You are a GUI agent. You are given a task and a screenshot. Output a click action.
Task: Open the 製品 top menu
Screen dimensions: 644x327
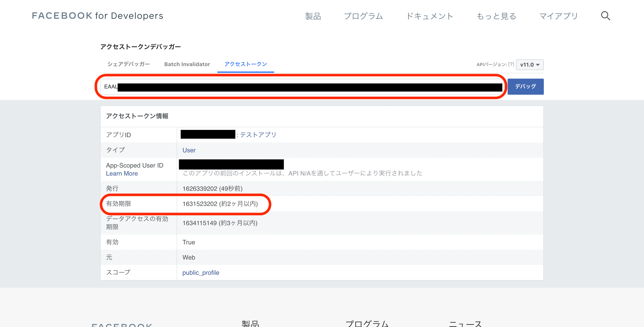pos(313,16)
